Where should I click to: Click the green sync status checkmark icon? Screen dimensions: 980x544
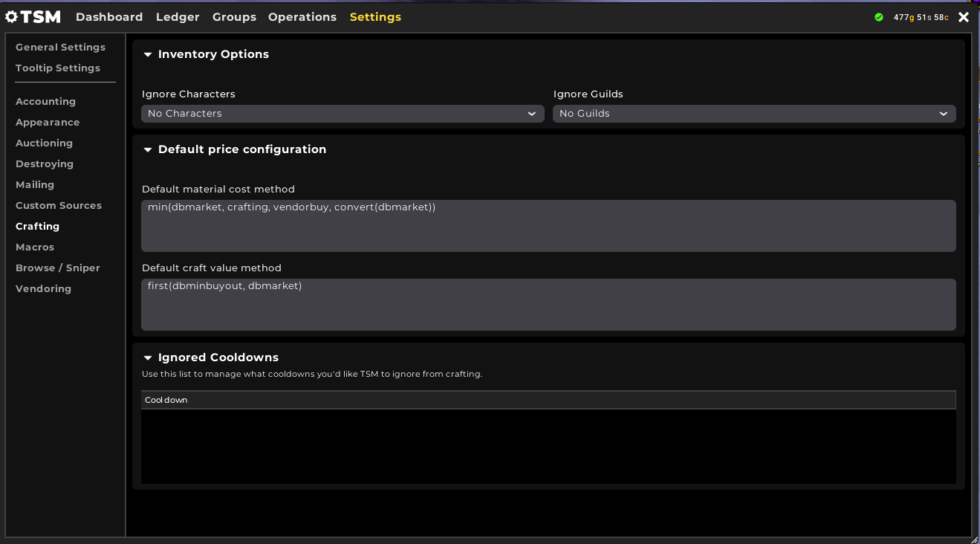coord(879,17)
